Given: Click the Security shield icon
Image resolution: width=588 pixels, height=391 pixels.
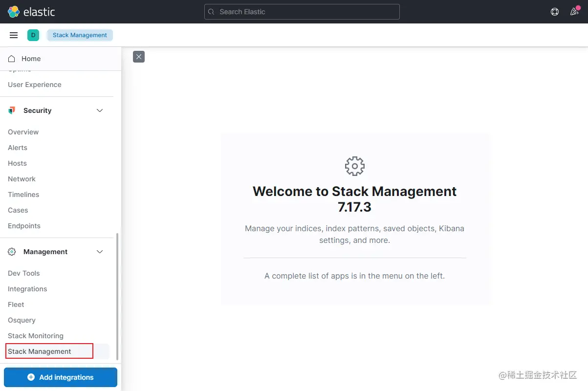Looking at the screenshot, I should point(12,110).
